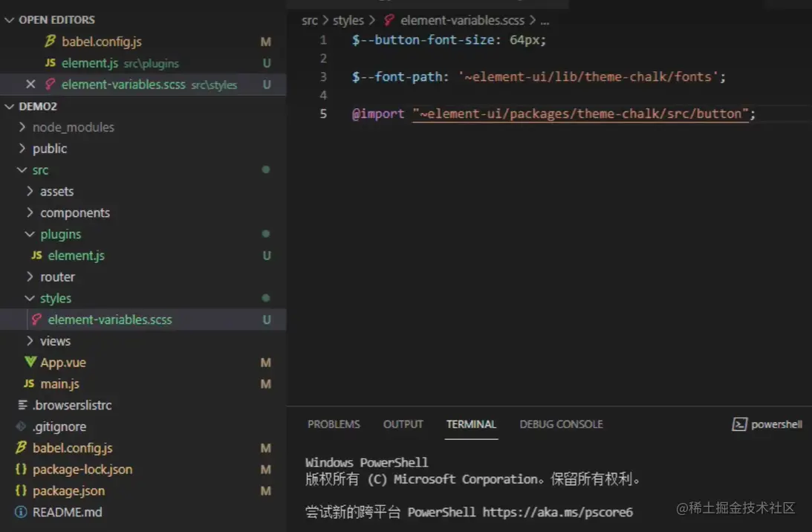The image size is (812, 532).
Task: Select the components folder
Action: [x=75, y=213]
